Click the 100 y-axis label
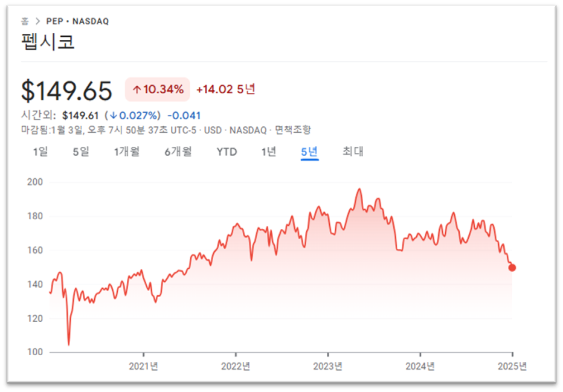 [x=35, y=352]
